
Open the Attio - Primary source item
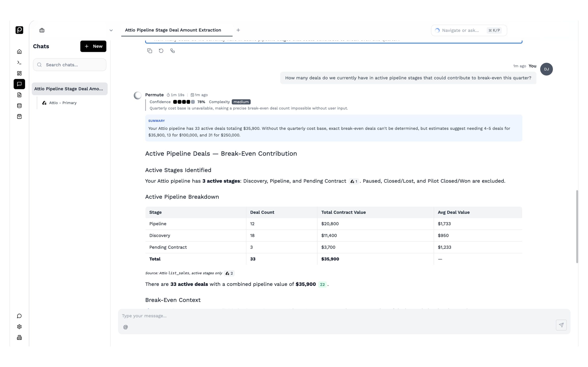[59, 103]
